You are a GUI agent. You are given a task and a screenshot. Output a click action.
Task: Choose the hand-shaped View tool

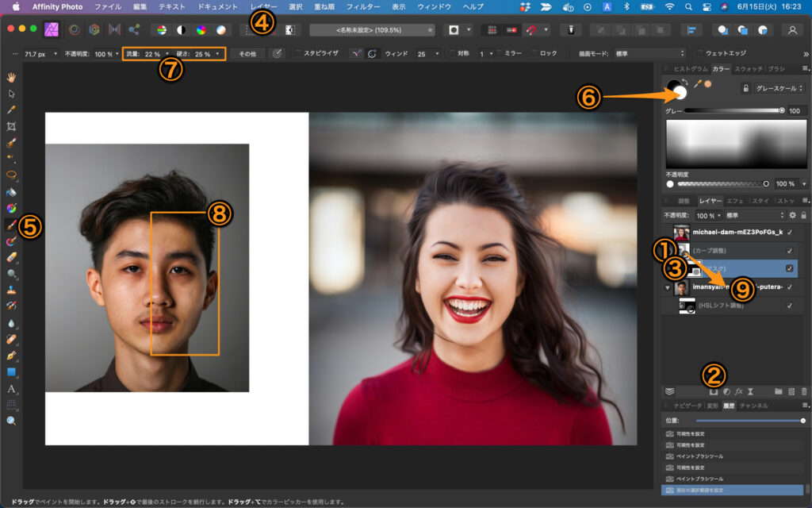pyautogui.click(x=11, y=77)
